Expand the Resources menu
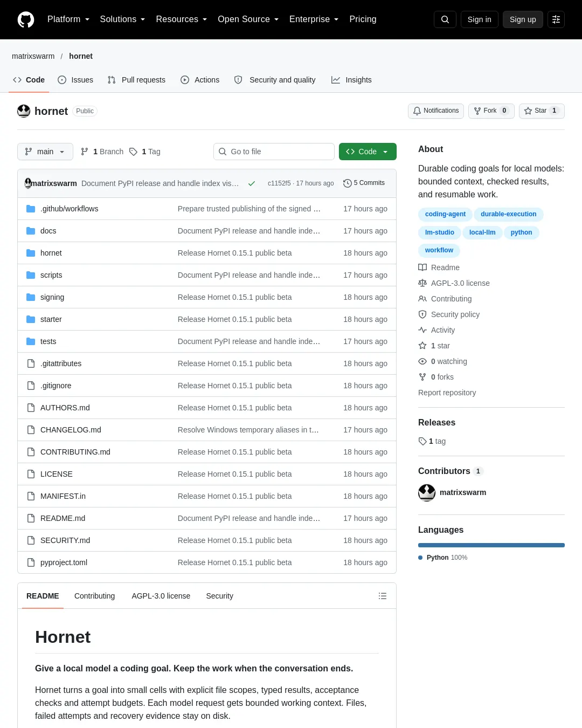582x728 pixels. 181,19
